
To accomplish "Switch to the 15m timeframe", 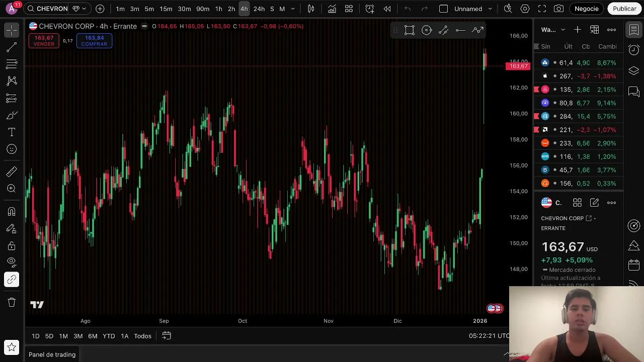I will click(x=166, y=9).
